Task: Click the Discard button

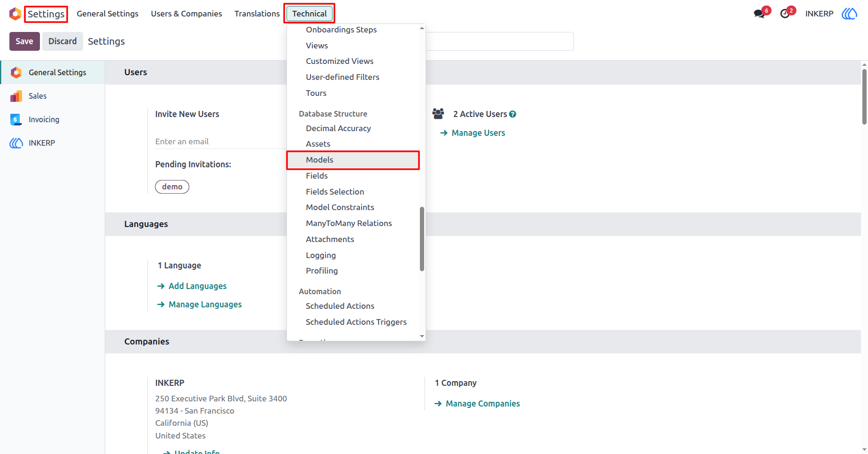Action: [62, 41]
